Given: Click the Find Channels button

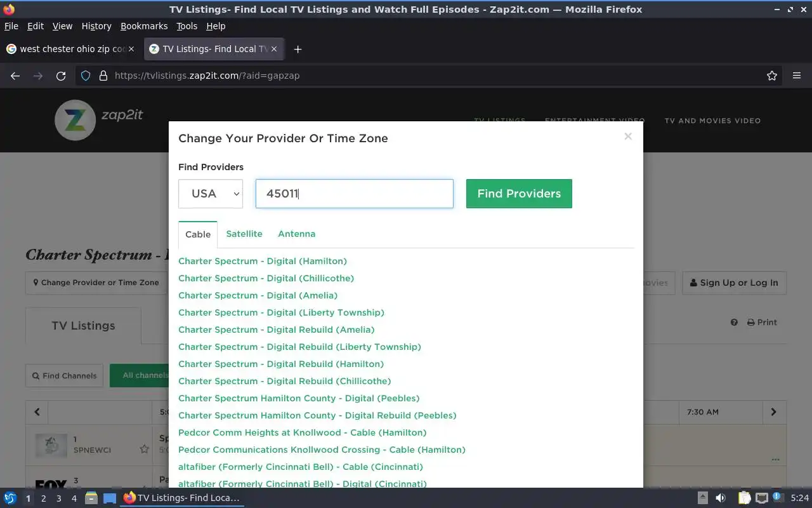Looking at the screenshot, I should [x=65, y=375].
